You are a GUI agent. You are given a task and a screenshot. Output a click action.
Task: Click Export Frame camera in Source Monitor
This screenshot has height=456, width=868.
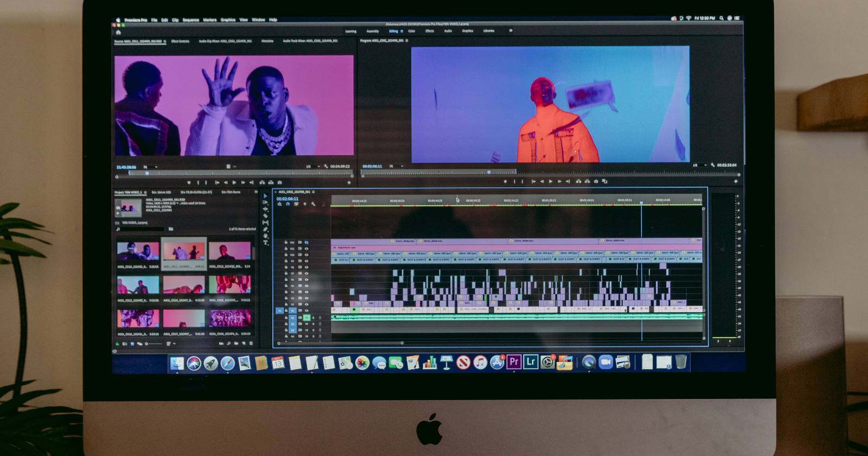click(279, 182)
